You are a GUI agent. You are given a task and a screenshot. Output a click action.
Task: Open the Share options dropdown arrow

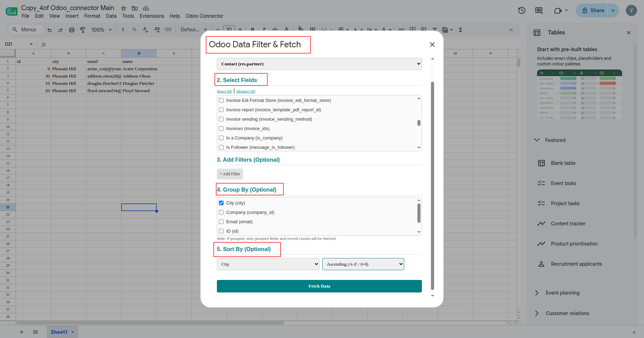click(x=613, y=10)
